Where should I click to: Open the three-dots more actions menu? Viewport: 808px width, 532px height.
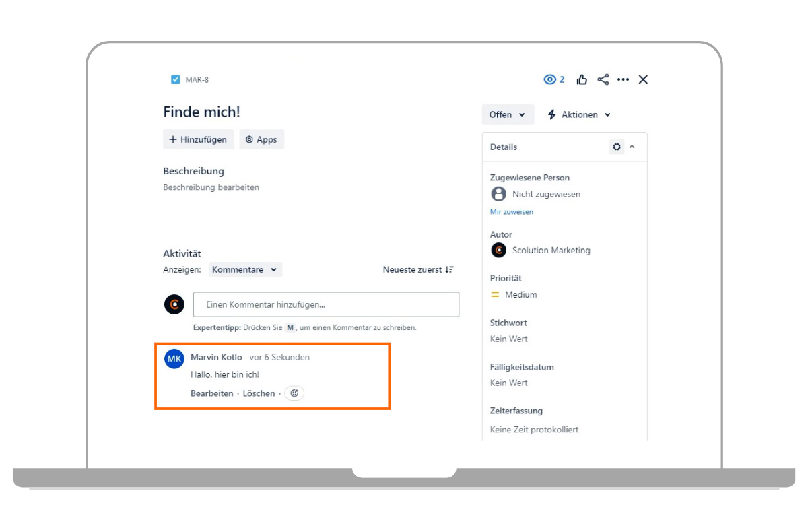623,79
